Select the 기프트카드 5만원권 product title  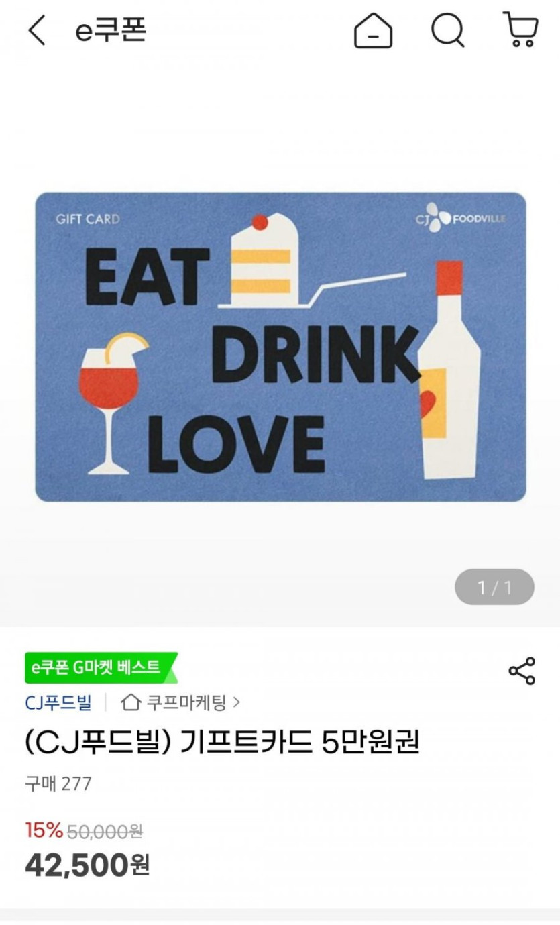point(299,743)
